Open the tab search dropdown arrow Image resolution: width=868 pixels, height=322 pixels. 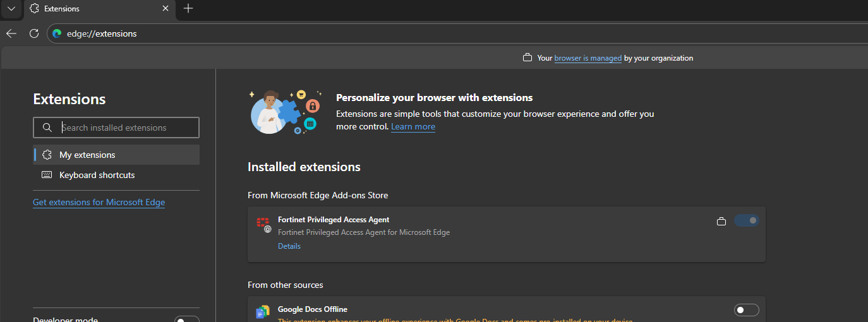(x=11, y=9)
